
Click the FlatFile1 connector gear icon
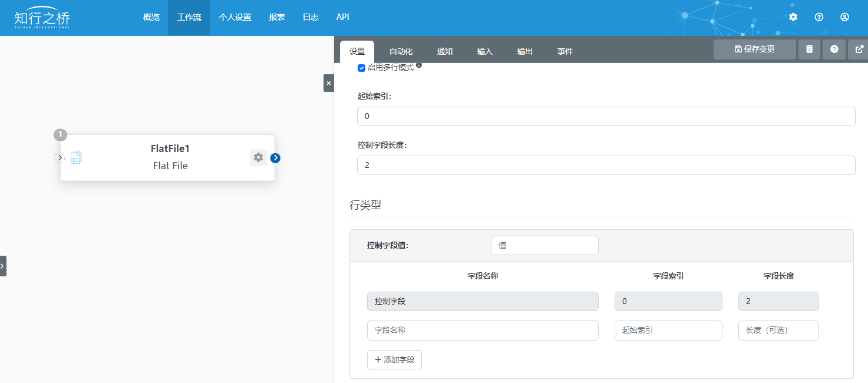click(x=258, y=157)
